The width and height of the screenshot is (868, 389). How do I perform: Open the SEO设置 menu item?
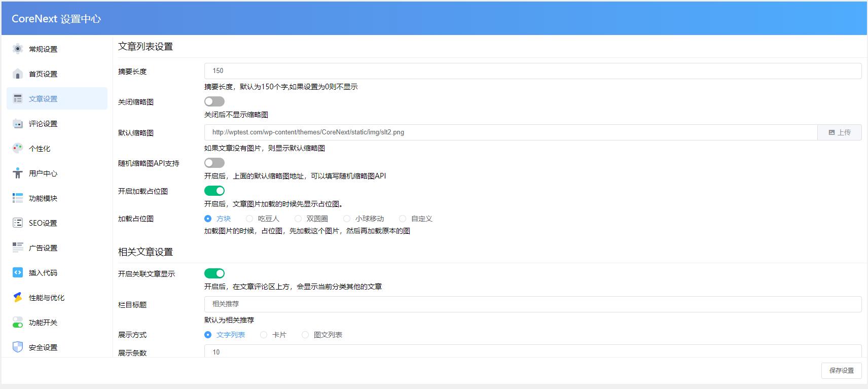pyautogui.click(x=43, y=223)
